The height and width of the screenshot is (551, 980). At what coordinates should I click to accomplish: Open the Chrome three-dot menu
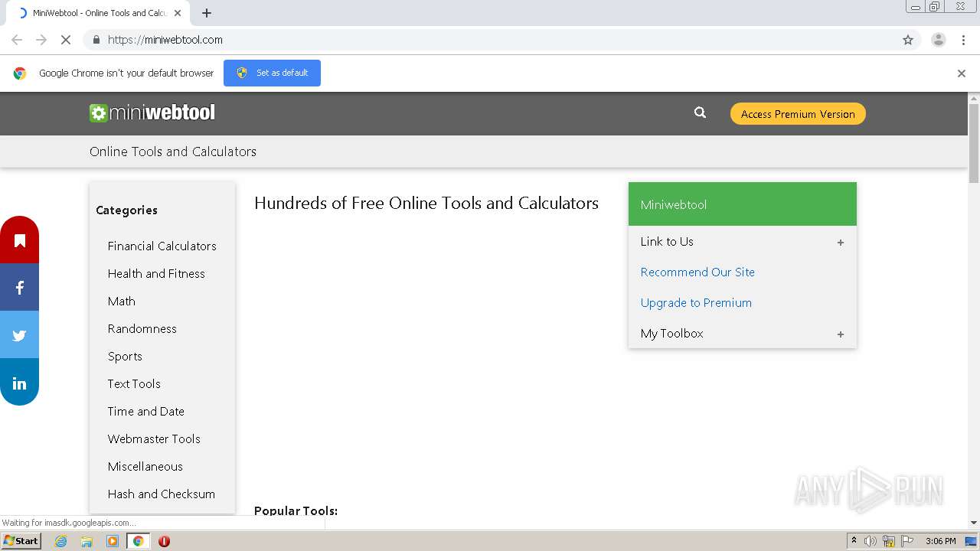pos(963,40)
